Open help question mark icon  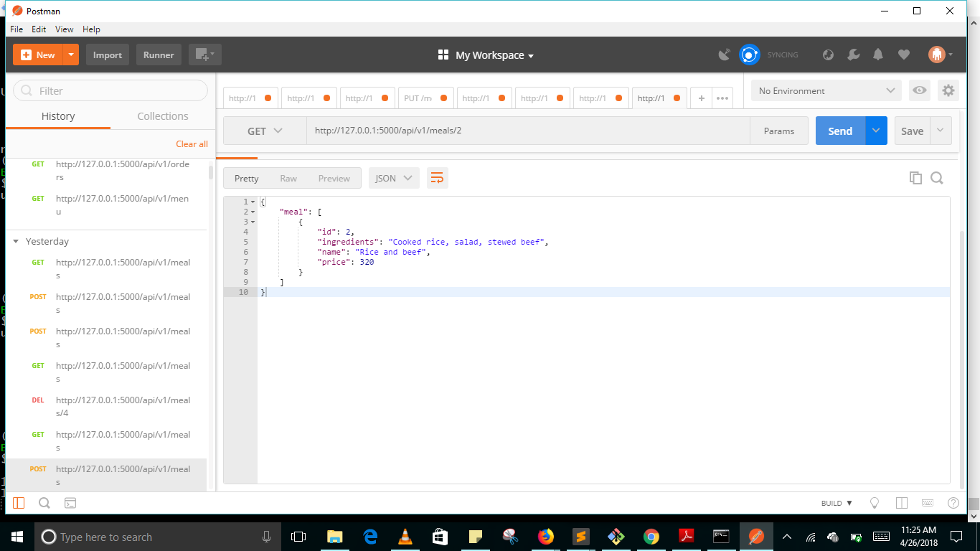(x=953, y=503)
